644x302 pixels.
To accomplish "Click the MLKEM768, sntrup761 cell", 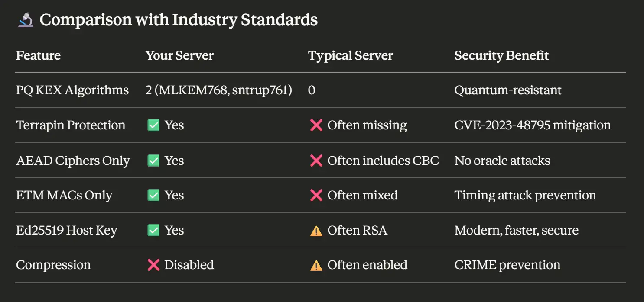I will click(219, 90).
